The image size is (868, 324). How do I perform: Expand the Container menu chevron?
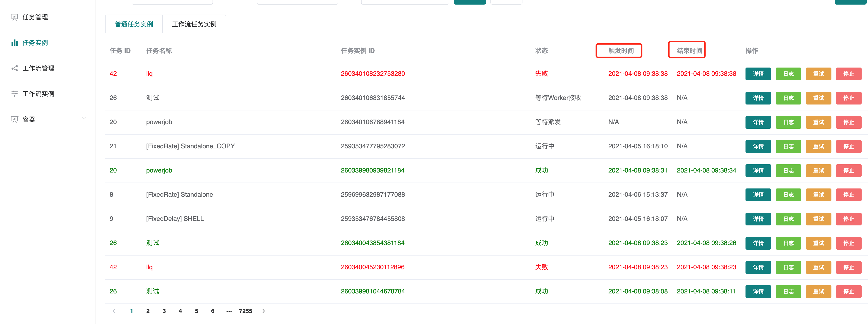click(84, 118)
